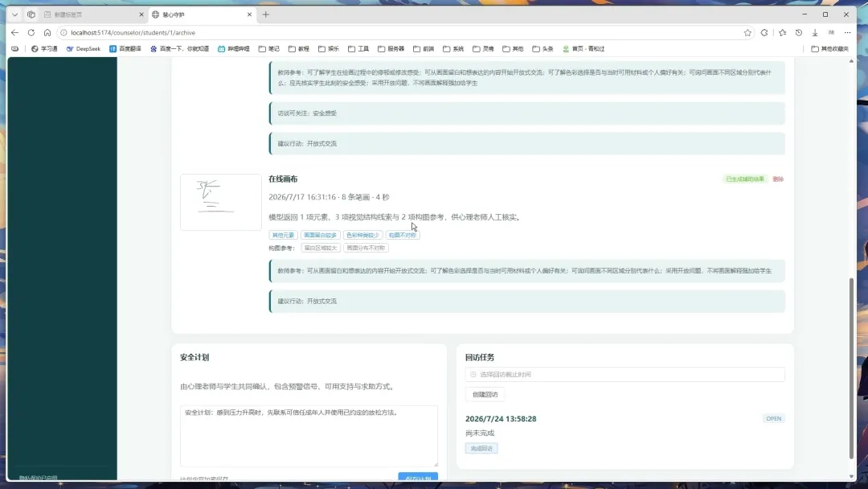The height and width of the screenshot is (489, 868).
Task: Open the 百度一下，你就知道 bookmark
Action: (x=179, y=49)
